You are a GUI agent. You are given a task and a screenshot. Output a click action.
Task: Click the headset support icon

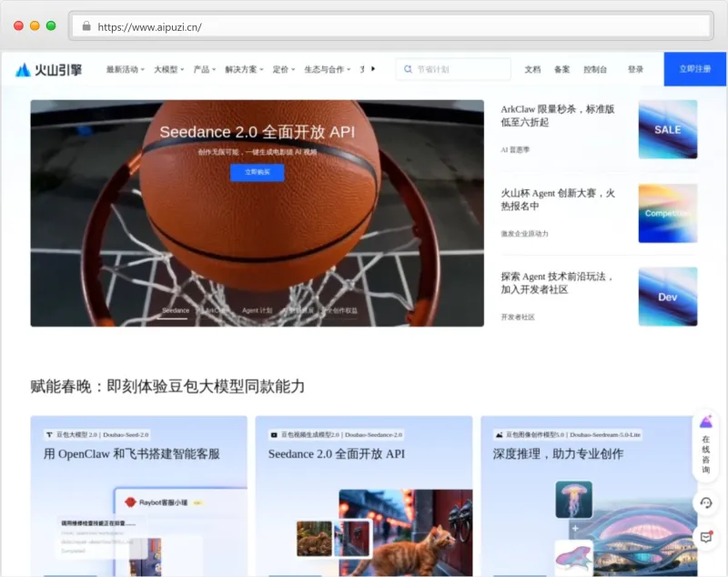(x=706, y=502)
